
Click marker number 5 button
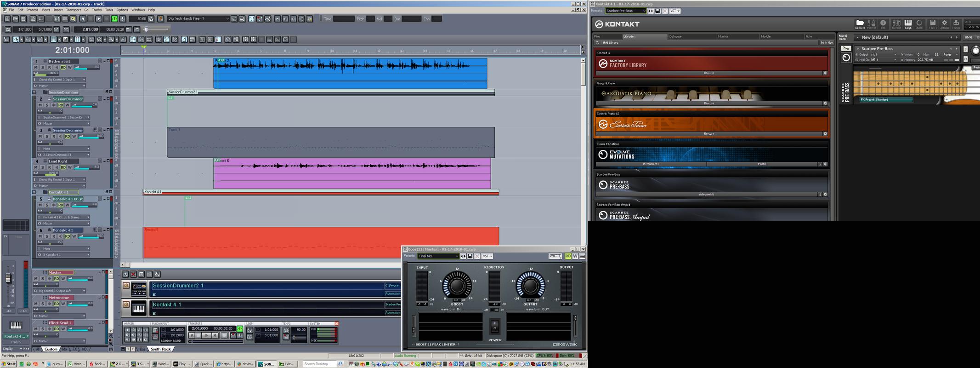click(x=127, y=335)
